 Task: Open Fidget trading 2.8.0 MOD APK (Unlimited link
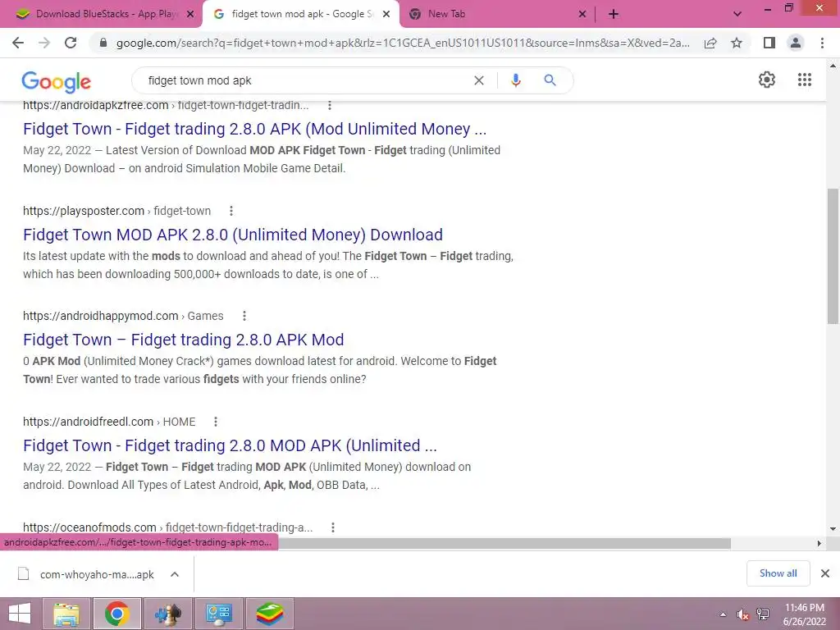(230, 445)
